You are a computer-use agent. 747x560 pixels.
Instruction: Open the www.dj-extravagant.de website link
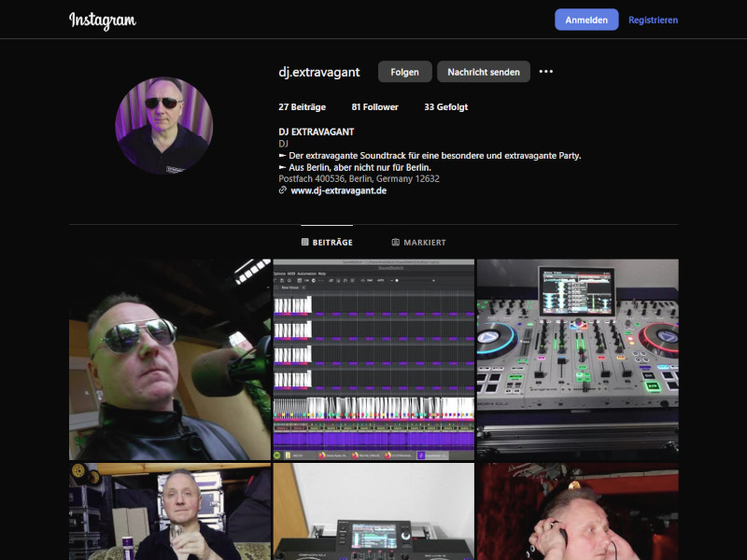click(338, 189)
